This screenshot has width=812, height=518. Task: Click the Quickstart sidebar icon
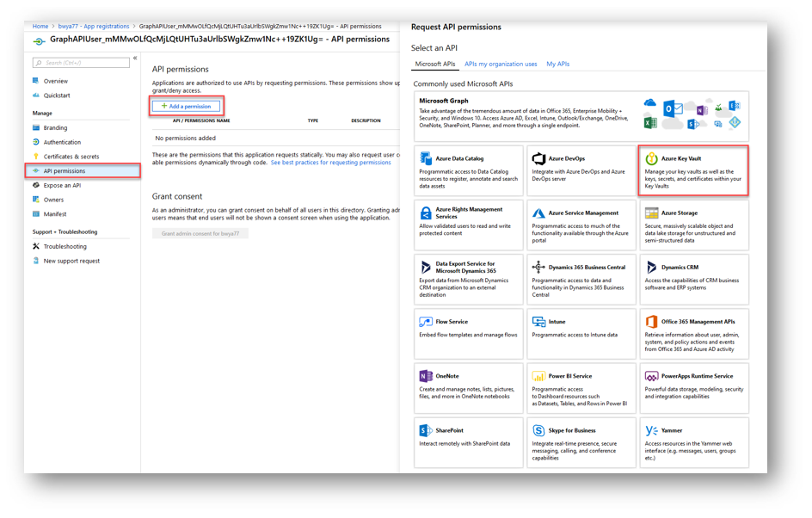(x=36, y=96)
